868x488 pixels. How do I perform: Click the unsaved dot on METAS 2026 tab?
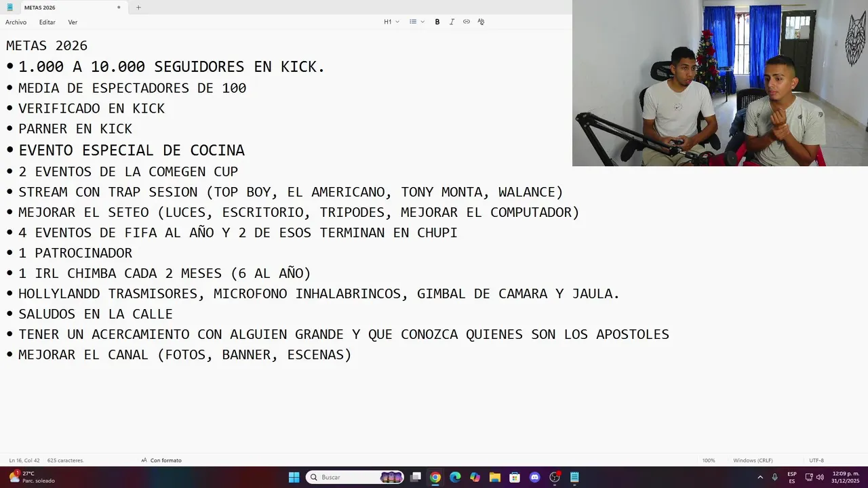(119, 7)
